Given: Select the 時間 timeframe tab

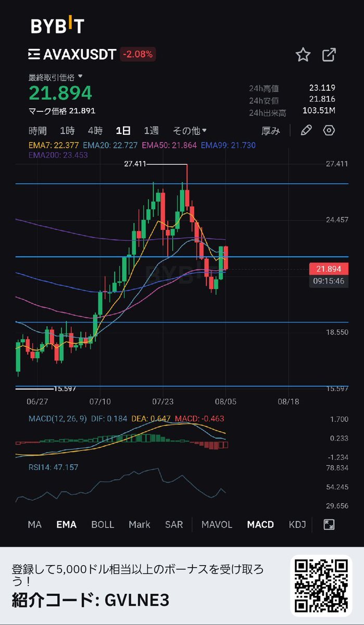Looking at the screenshot, I should [x=37, y=131].
